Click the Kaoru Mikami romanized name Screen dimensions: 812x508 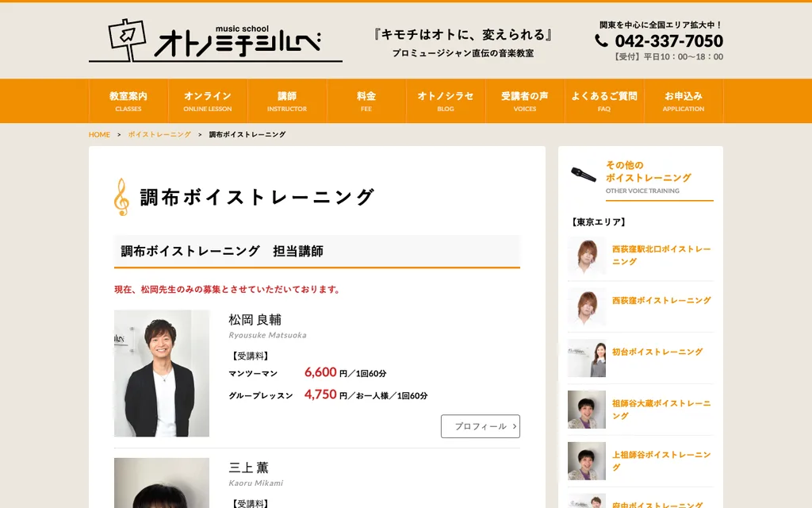pos(256,483)
